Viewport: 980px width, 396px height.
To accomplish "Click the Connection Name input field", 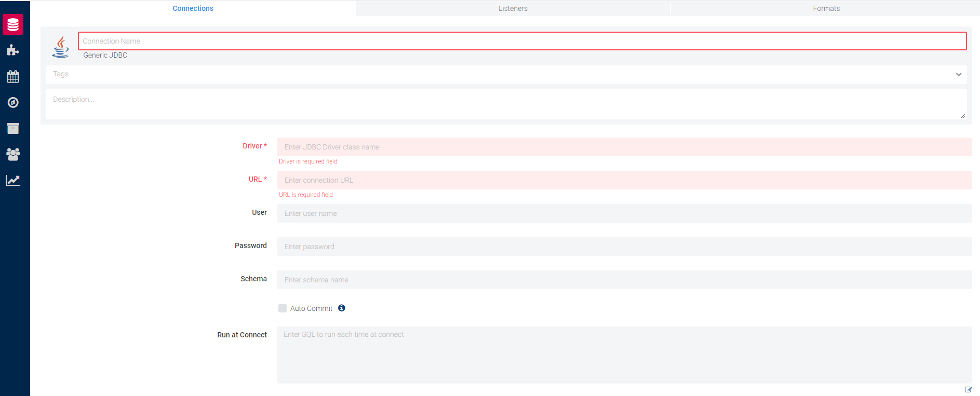I will 522,41.
